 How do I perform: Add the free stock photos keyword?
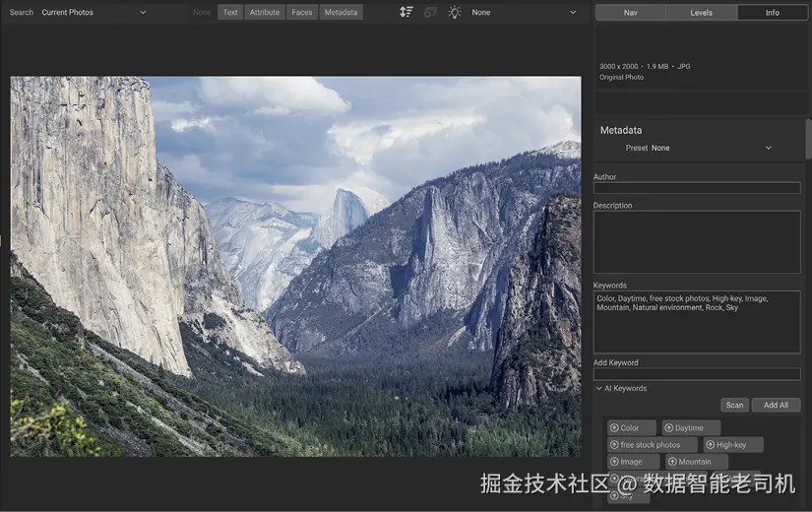pos(652,445)
